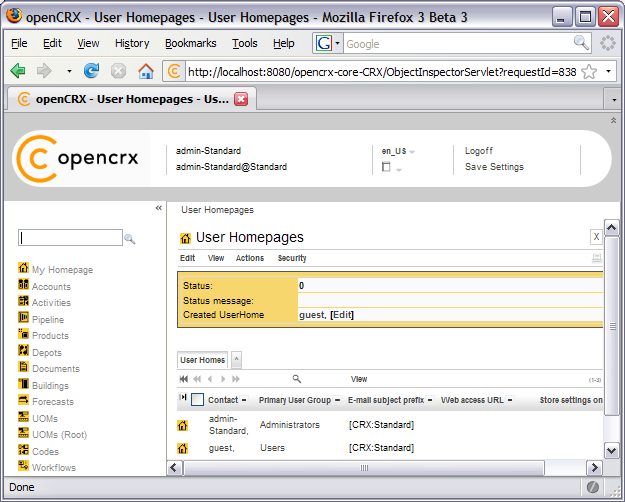
Task: Go to last page of User Homes
Action: [236, 379]
